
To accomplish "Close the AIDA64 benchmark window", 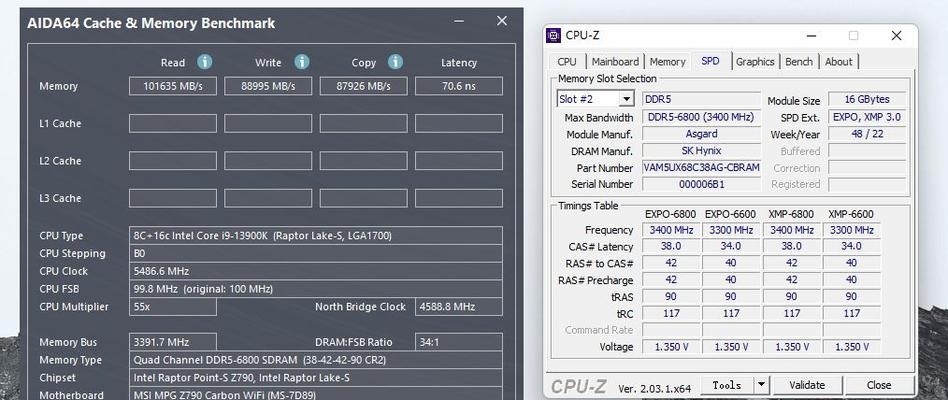I will (502, 21).
